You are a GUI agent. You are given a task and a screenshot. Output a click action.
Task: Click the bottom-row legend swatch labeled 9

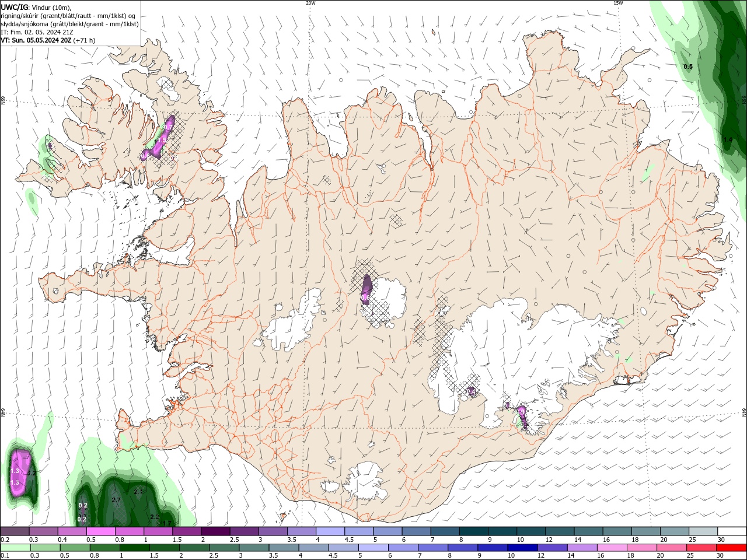click(x=492, y=548)
